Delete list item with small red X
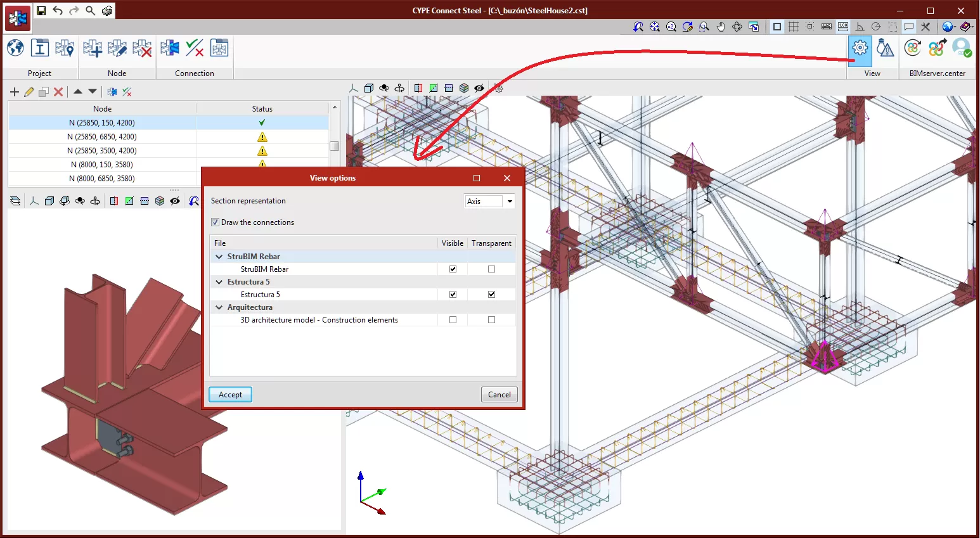The image size is (980, 538). click(58, 92)
